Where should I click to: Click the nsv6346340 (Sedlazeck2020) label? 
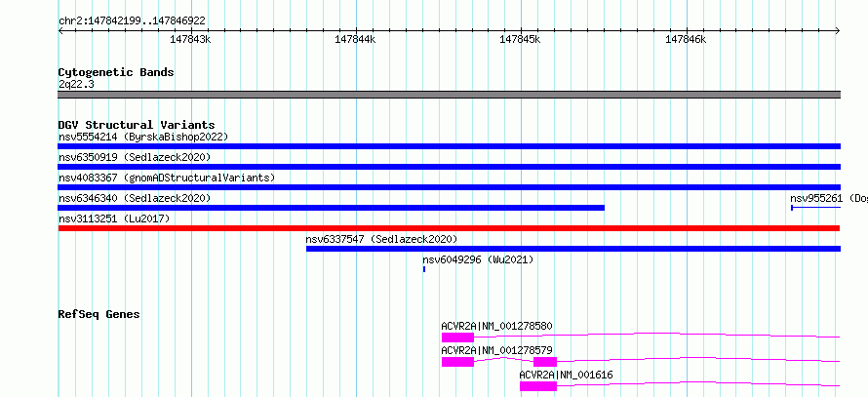[x=135, y=198]
